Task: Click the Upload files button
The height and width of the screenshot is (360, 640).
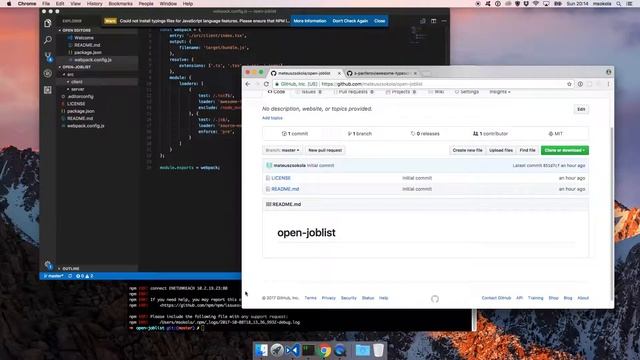Action: pyautogui.click(x=501, y=150)
